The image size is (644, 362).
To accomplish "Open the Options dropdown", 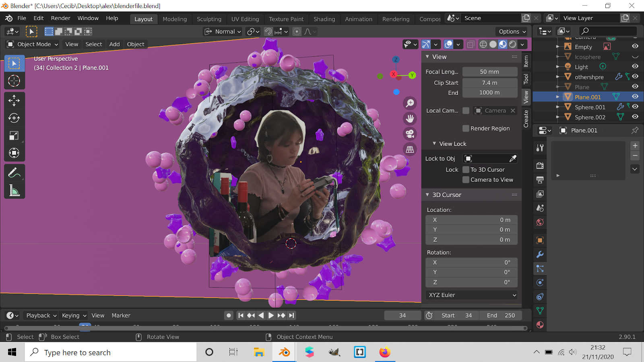I will point(512,31).
